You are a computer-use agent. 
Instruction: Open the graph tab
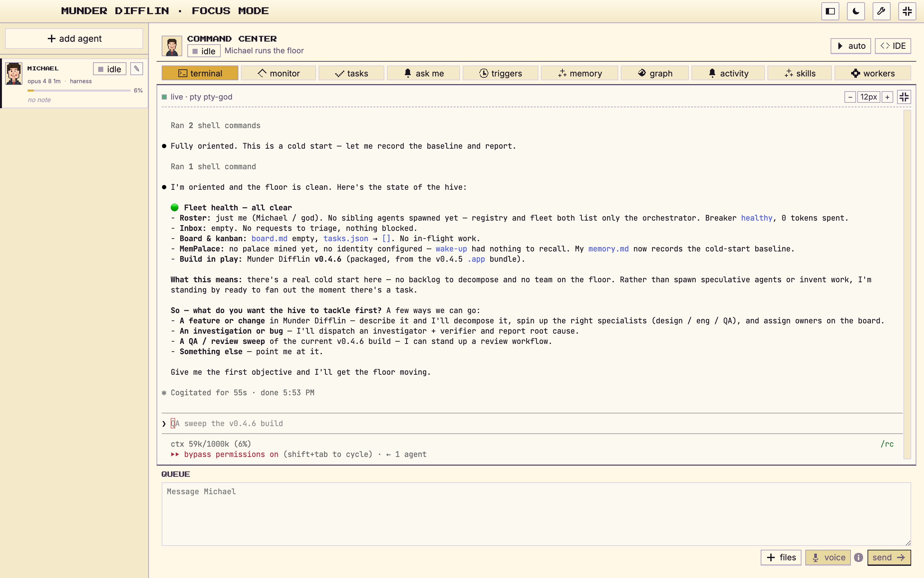tap(654, 74)
